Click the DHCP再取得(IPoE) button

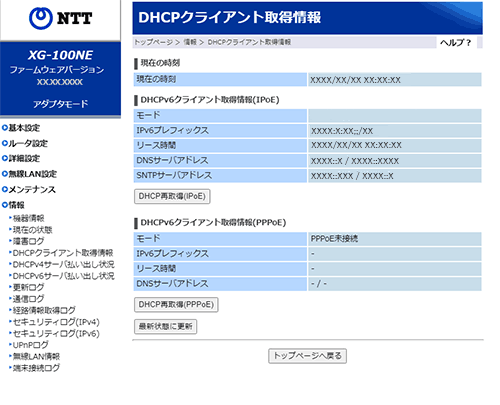172,196
